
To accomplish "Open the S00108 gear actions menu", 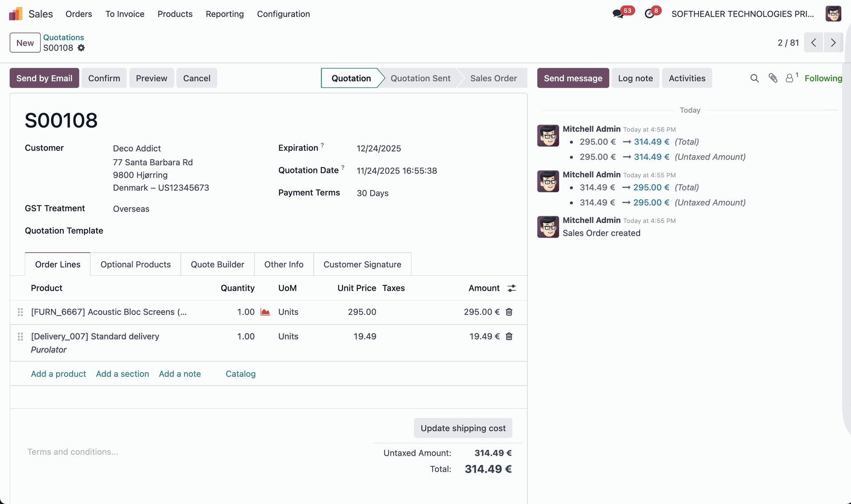I will [81, 48].
